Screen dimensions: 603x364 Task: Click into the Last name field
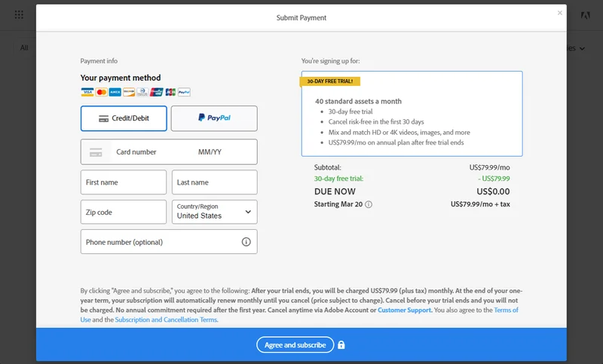point(214,182)
